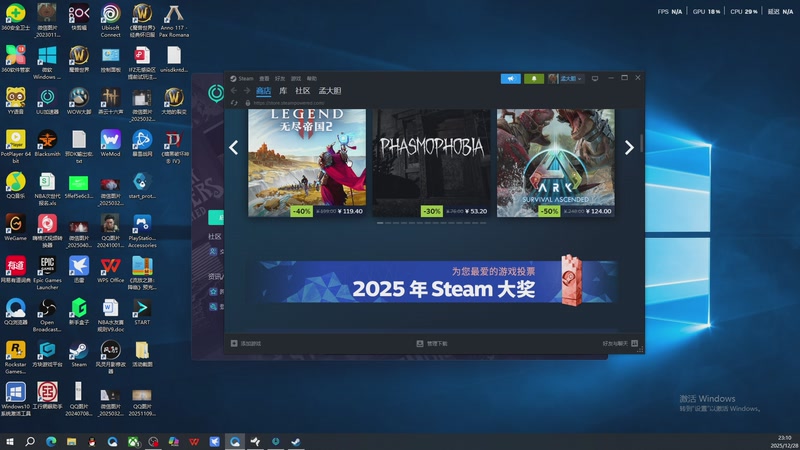Open the green notifications bell in Steam
The image size is (800, 450).
coord(534,79)
